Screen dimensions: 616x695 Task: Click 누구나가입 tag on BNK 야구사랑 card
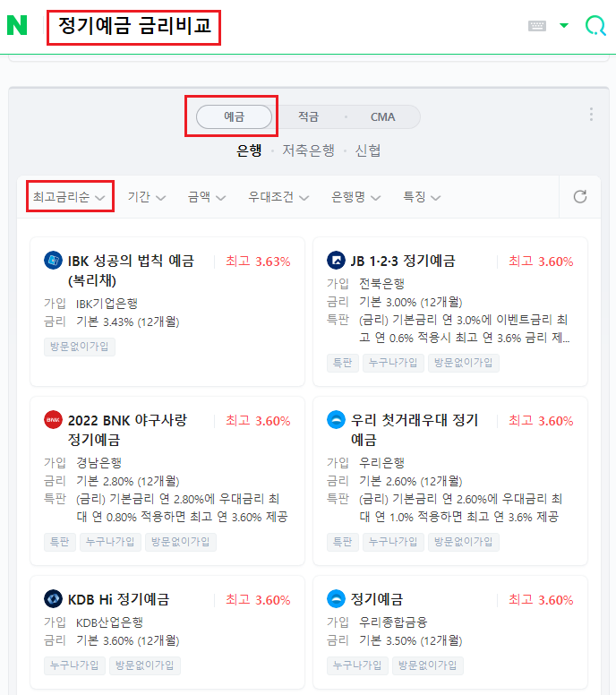(x=110, y=542)
